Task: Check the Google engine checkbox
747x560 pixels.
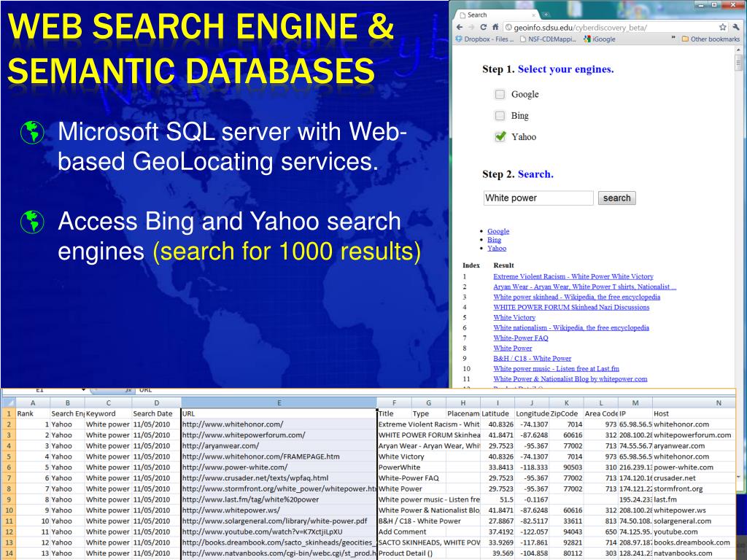Action: click(499, 94)
